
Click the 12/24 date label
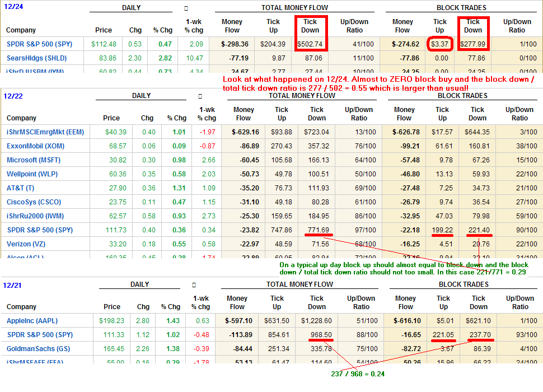[x=14, y=7]
